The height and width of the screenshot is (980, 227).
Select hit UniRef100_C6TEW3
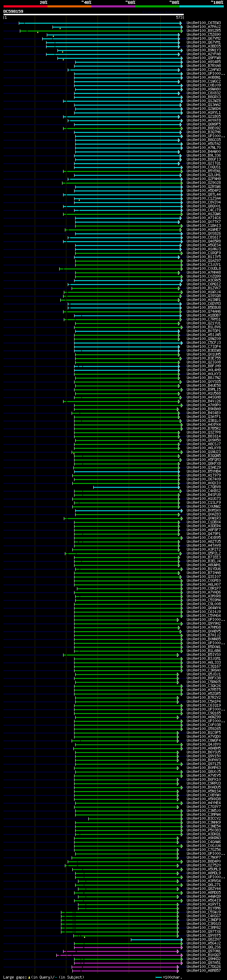pyautogui.click(x=203, y=23)
